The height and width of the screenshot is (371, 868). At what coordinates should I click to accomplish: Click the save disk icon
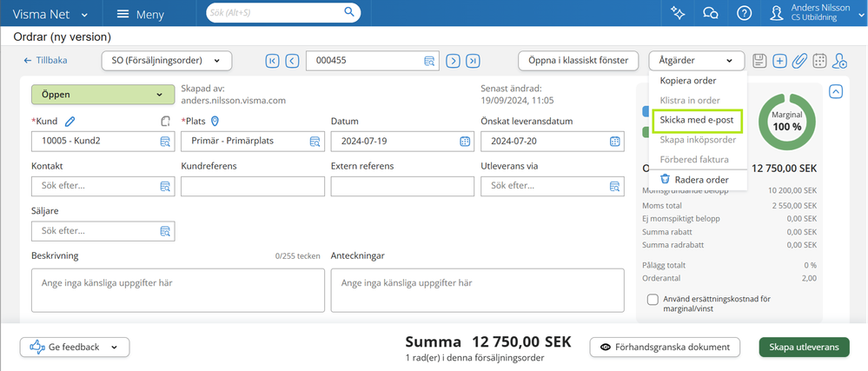[760, 60]
